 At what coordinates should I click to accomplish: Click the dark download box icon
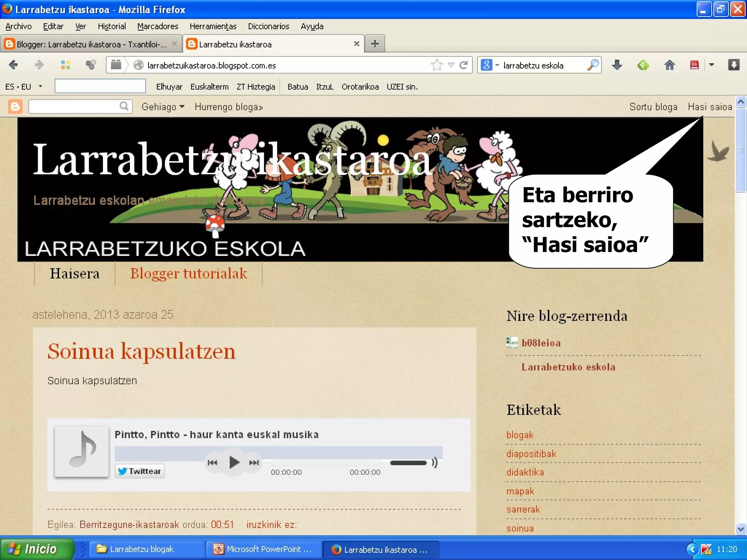[734, 65]
